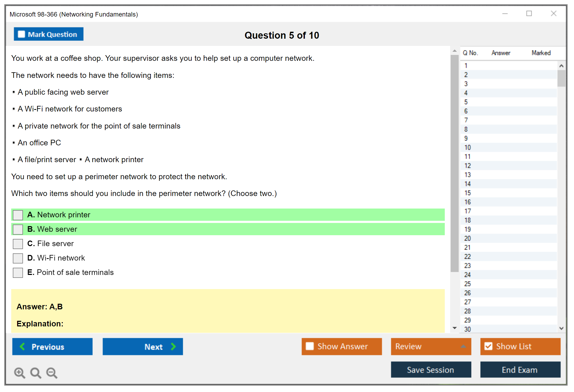Expand the Review dropdown menu
The image size is (574, 392).
point(463,346)
